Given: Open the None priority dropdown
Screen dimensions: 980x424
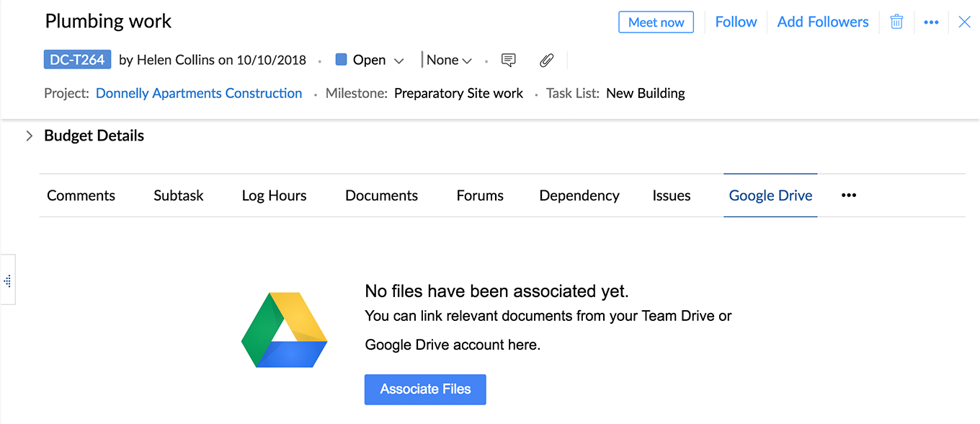Looking at the screenshot, I should coord(449,61).
